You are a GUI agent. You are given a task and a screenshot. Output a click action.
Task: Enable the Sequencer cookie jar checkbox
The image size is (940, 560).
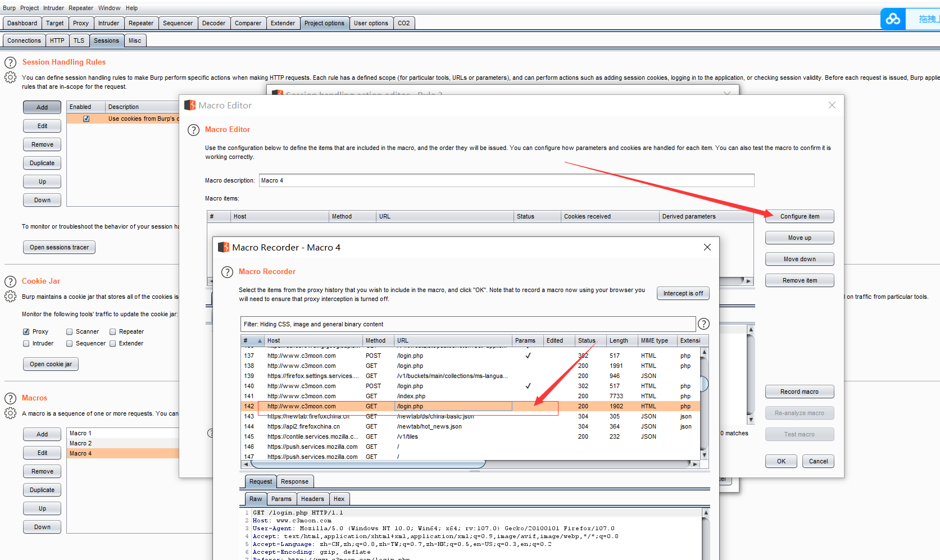pyautogui.click(x=70, y=343)
